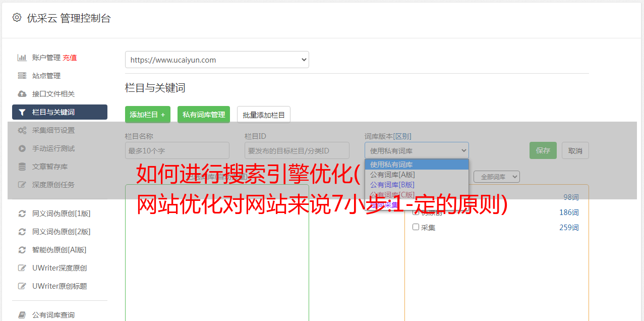Click the 栏目名称 input field
644x321 pixels.
coord(177,150)
